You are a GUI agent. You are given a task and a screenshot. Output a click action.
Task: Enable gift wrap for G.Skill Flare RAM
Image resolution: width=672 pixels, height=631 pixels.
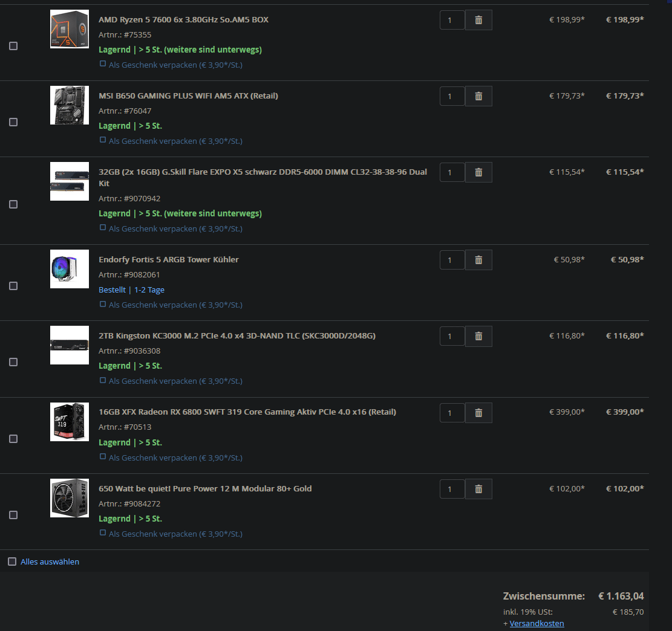(103, 227)
